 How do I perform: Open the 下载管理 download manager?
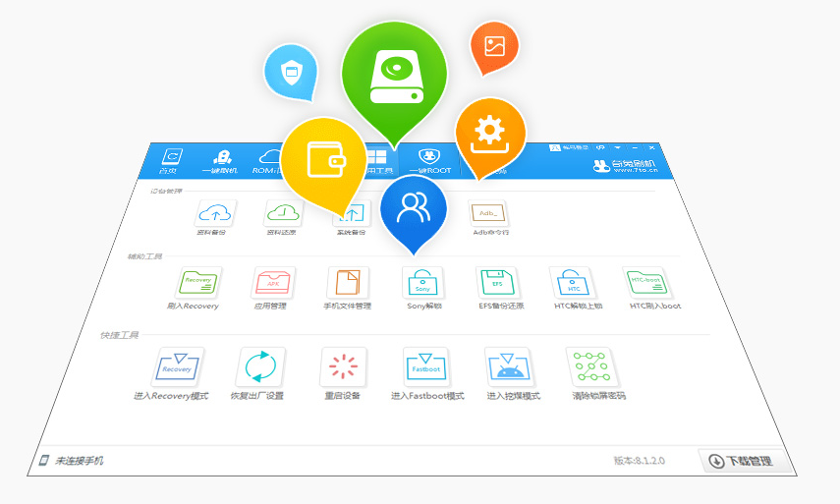point(743,461)
